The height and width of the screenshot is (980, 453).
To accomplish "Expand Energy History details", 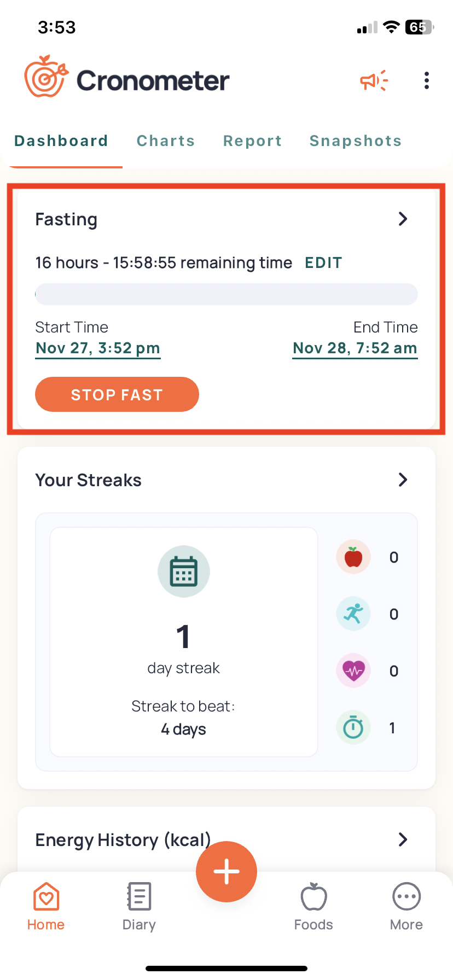I will [x=403, y=839].
